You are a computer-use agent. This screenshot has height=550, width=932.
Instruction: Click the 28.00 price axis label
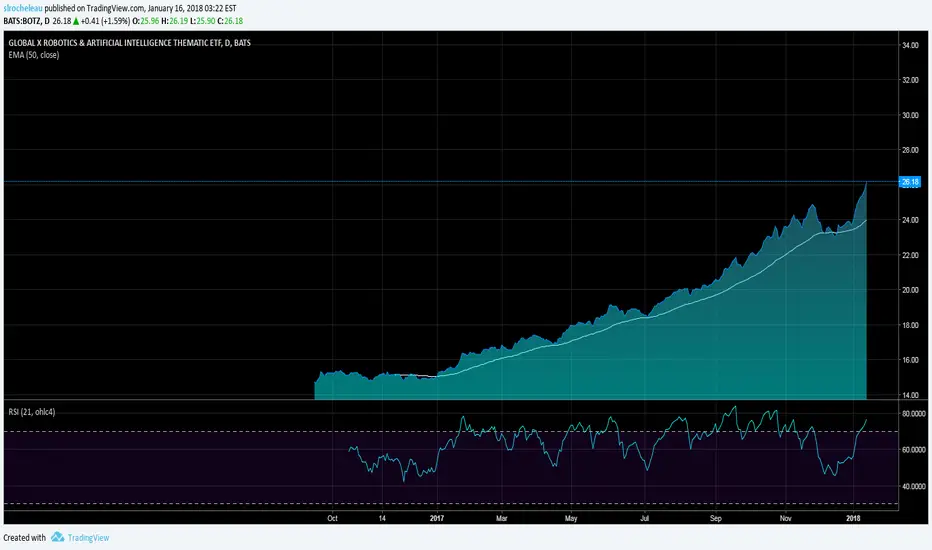[910, 150]
